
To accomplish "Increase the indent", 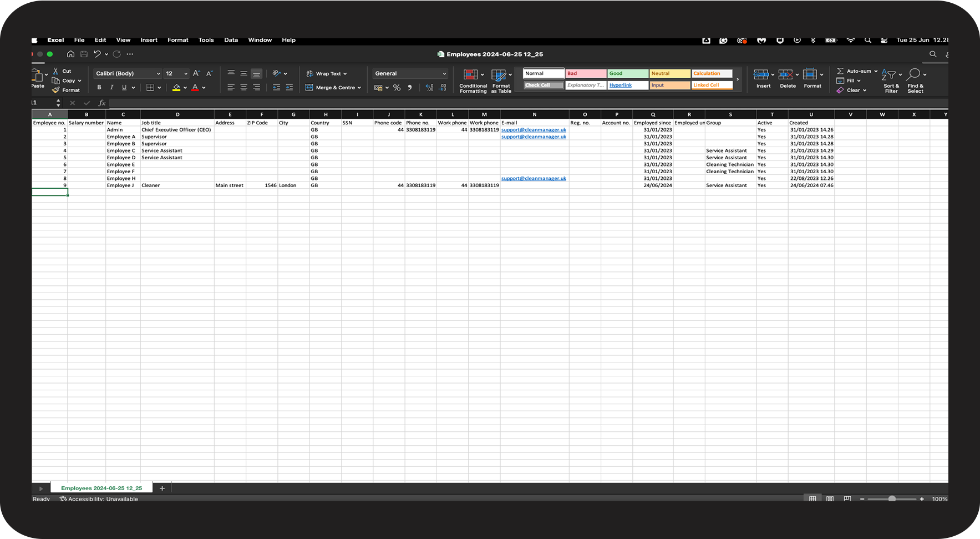I will tap(289, 88).
